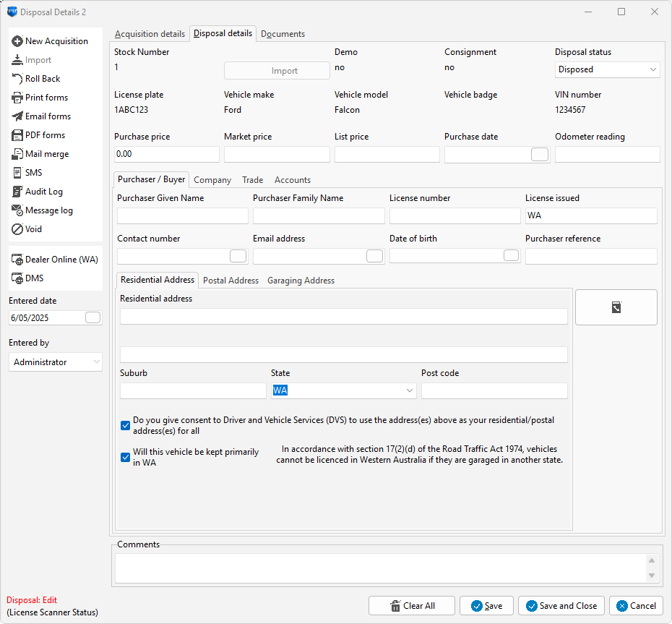Select the Postal Address tab
Image resolution: width=672 pixels, height=624 pixels.
[231, 281]
